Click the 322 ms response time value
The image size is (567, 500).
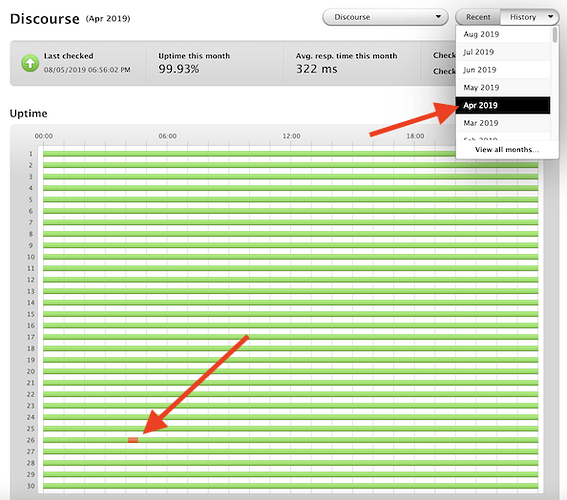(x=317, y=69)
